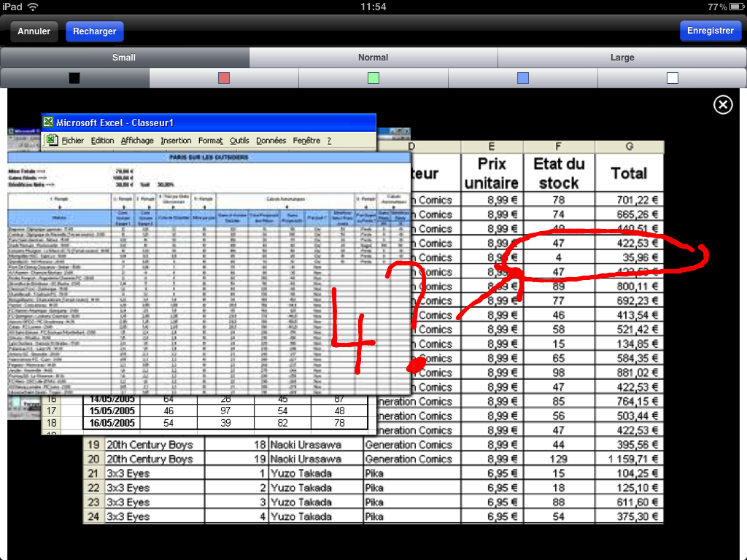Image resolution: width=747 pixels, height=560 pixels.
Task: Tap the Recharger button
Action: tap(94, 31)
